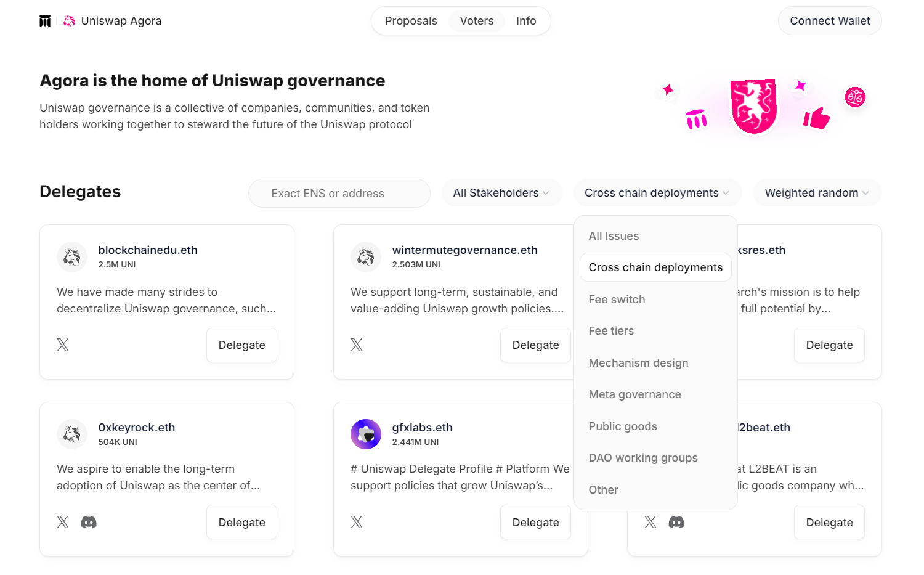Select All Issues option
The width and height of the screenshot is (924, 575).
[x=614, y=236]
